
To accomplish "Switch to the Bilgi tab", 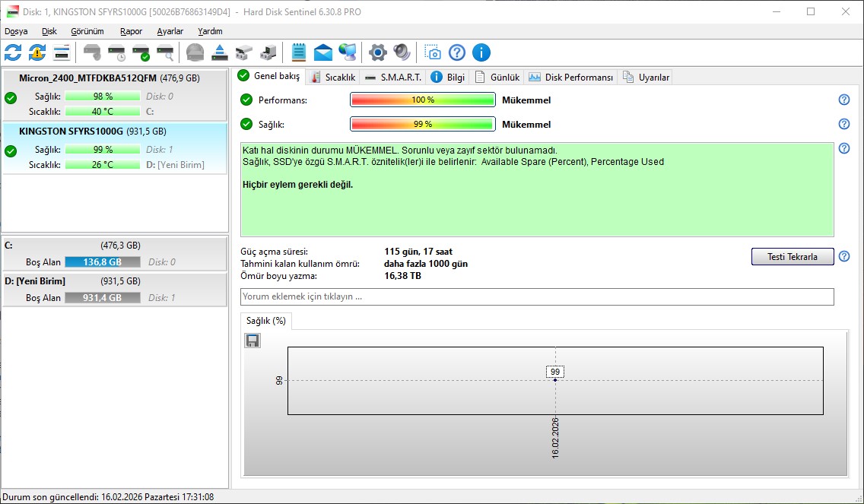I will [x=447, y=77].
